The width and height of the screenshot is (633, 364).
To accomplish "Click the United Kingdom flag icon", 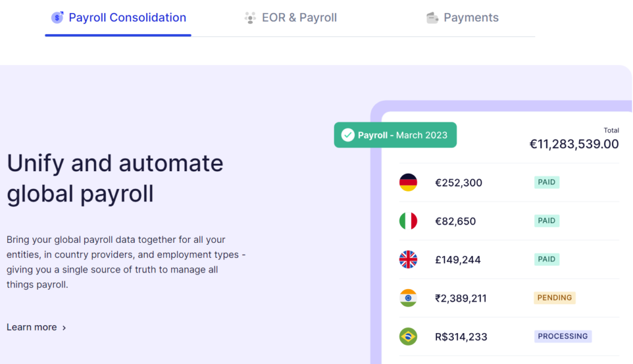I will (x=408, y=260).
